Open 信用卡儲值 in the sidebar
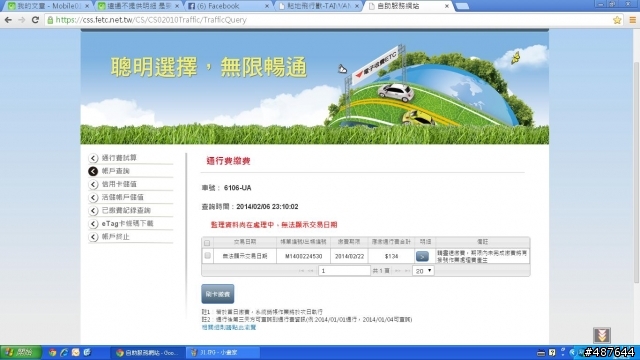This screenshot has height=360, width=640. coord(119,184)
